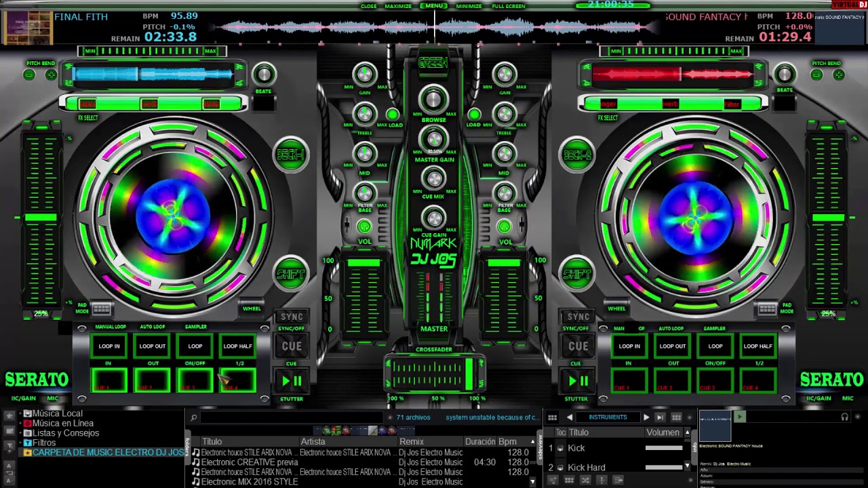Select track Electronic CREATIVE previa

(x=250, y=462)
